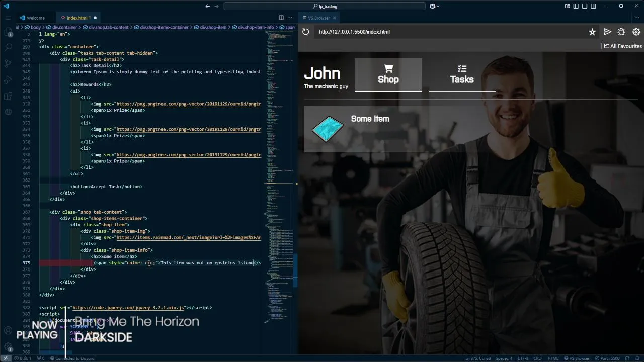Go forward with the title bar arrow

218,6
